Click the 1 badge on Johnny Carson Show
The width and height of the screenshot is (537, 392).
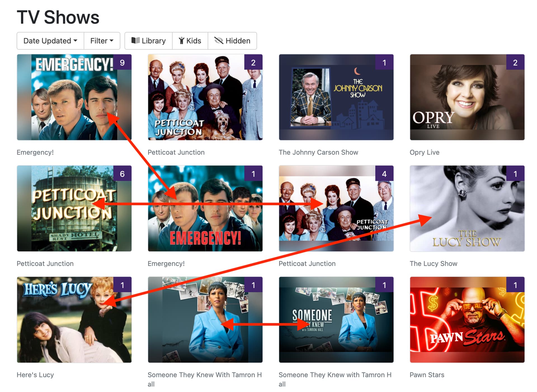(384, 62)
